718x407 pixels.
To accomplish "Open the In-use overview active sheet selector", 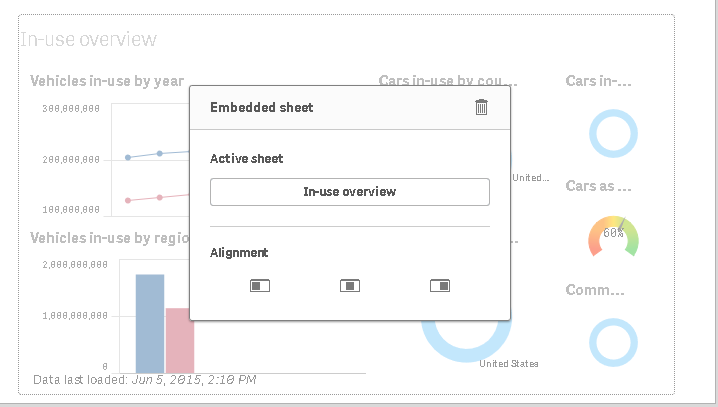I will [x=350, y=192].
